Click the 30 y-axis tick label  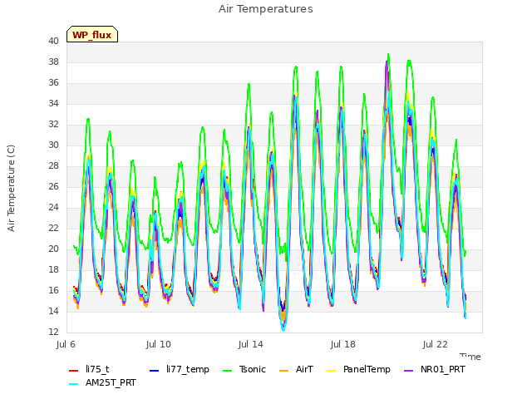(53, 145)
